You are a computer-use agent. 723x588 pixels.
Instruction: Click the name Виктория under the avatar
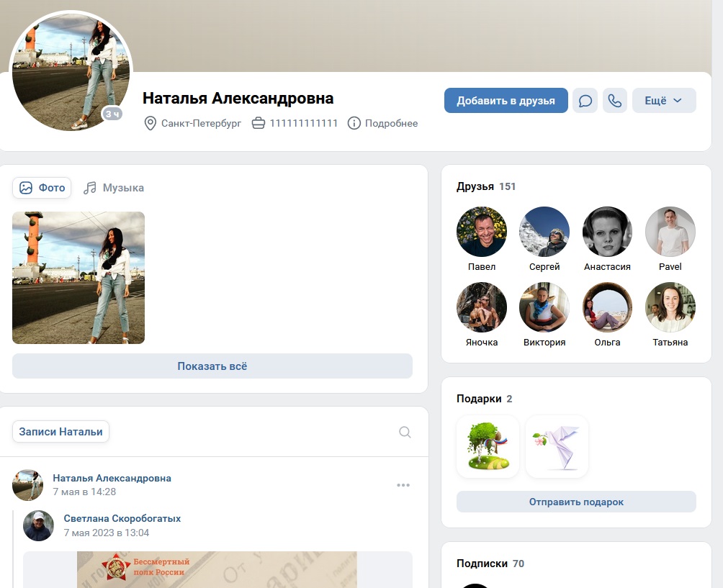click(544, 343)
